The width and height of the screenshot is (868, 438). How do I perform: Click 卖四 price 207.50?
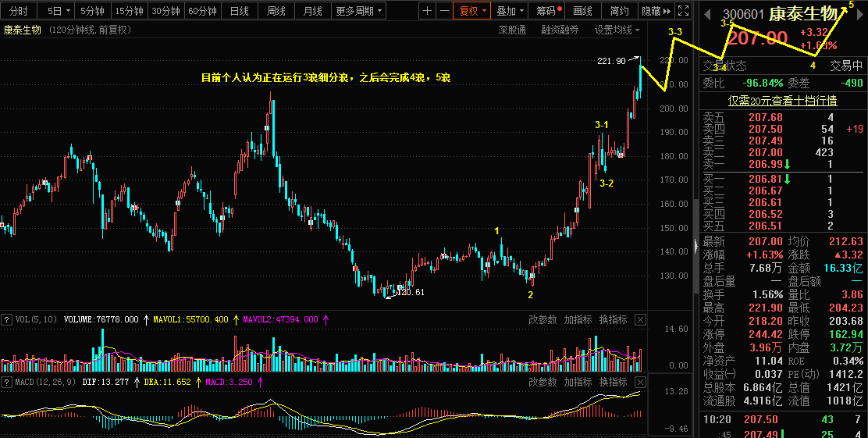click(766, 129)
